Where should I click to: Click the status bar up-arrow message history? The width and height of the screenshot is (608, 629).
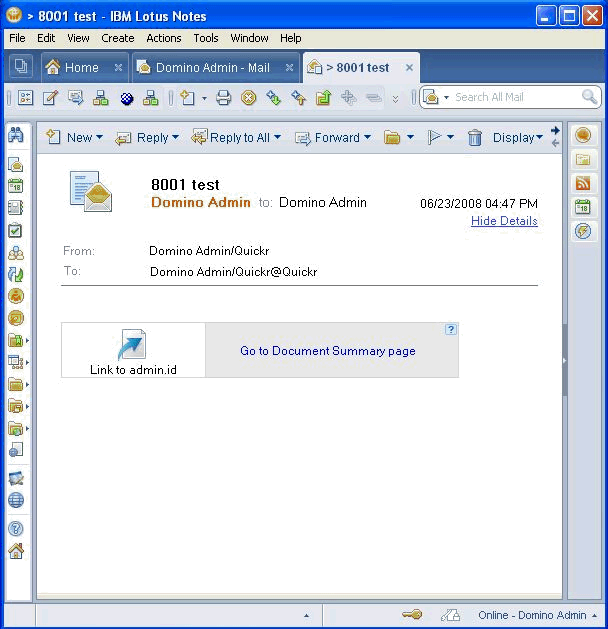point(306,615)
